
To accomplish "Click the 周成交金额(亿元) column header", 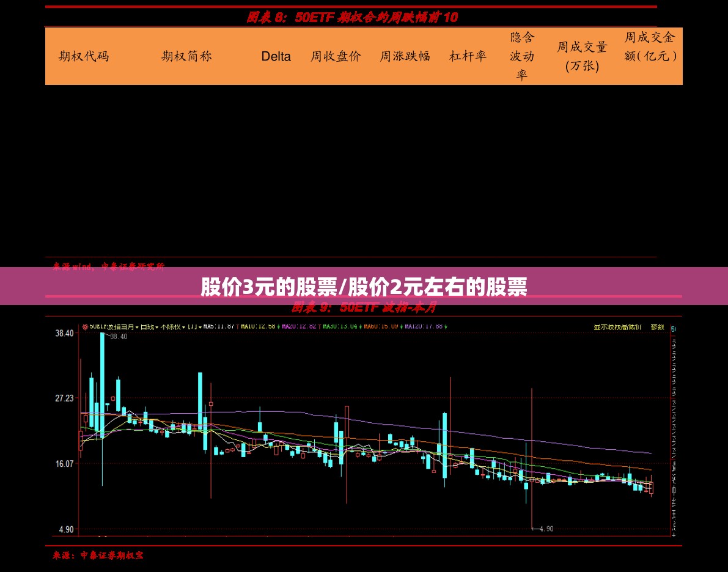I will pos(650,46).
